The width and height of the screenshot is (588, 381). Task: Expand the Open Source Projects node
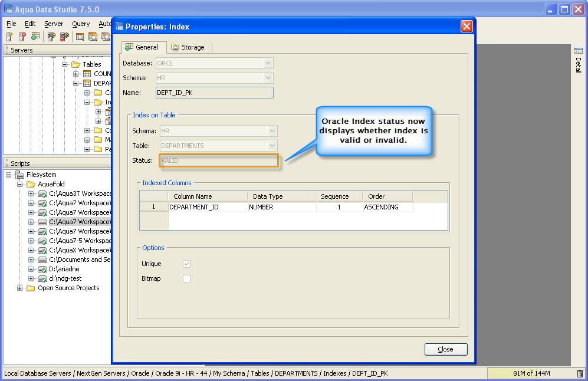(x=19, y=288)
